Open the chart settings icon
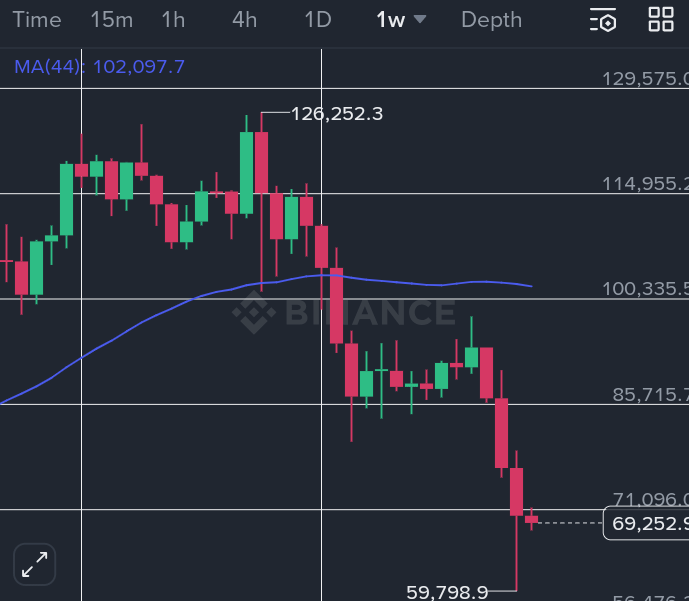The image size is (689, 601). tap(603, 19)
